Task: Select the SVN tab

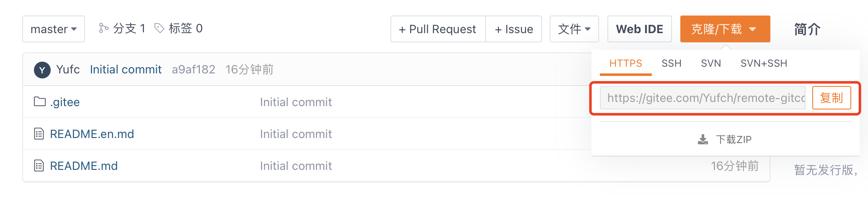Action: [711, 63]
